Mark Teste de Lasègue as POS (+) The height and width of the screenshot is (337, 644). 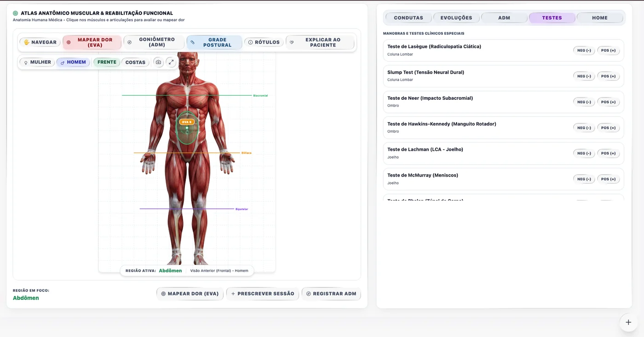tap(608, 51)
